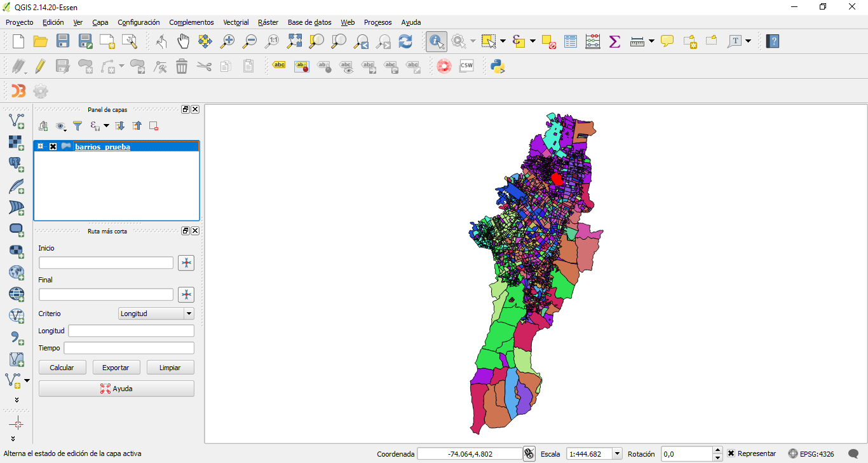The image size is (868, 463).
Task: Filter legend by map content funnel icon
Action: 77,125
